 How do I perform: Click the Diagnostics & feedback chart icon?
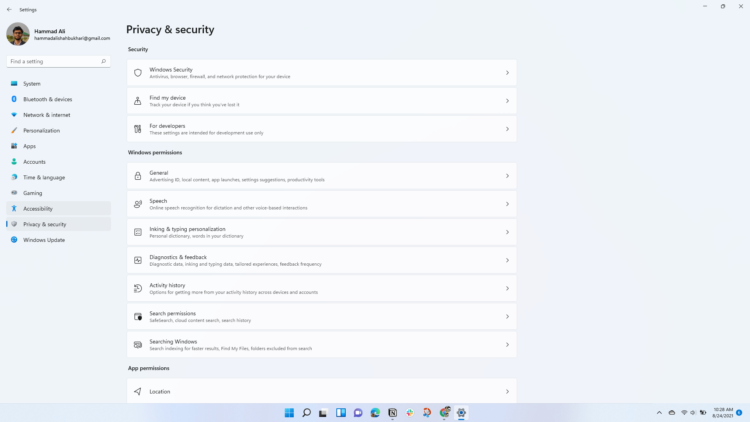pyautogui.click(x=138, y=260)
